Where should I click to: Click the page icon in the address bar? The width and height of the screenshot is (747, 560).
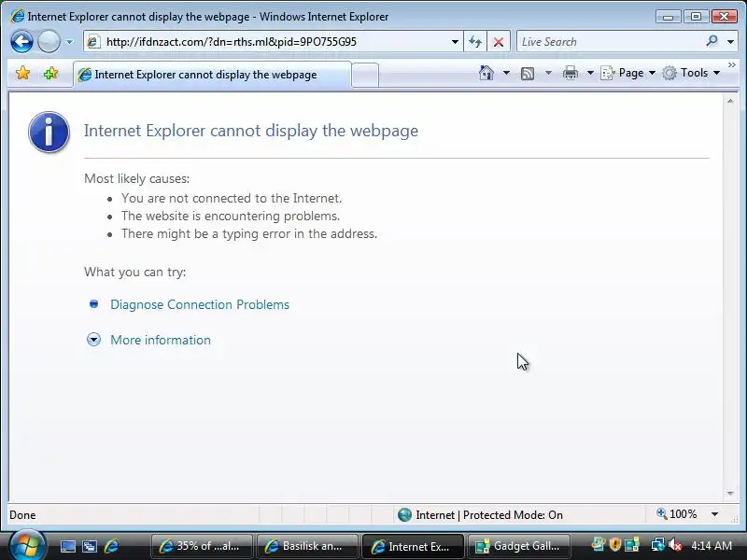click(93, 42)
